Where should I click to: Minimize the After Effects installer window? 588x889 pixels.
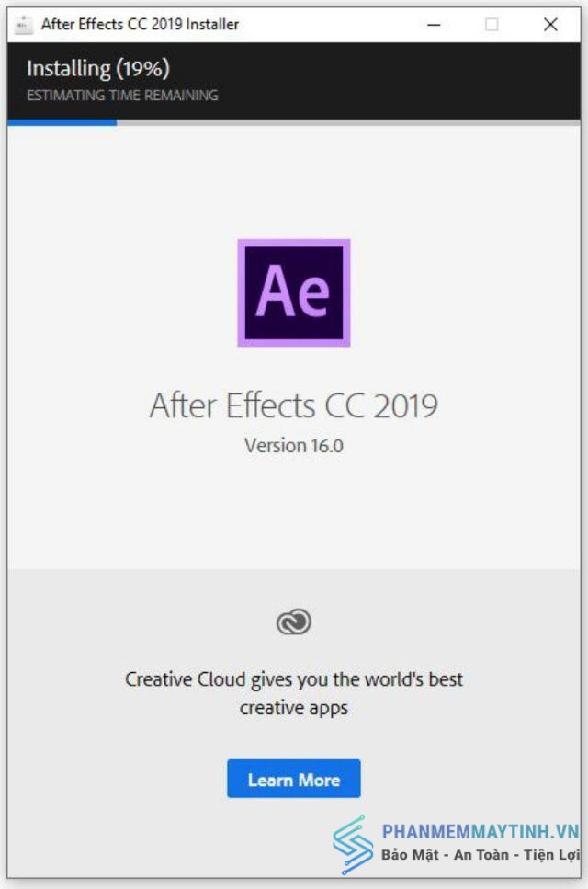(x=434, y=25)
